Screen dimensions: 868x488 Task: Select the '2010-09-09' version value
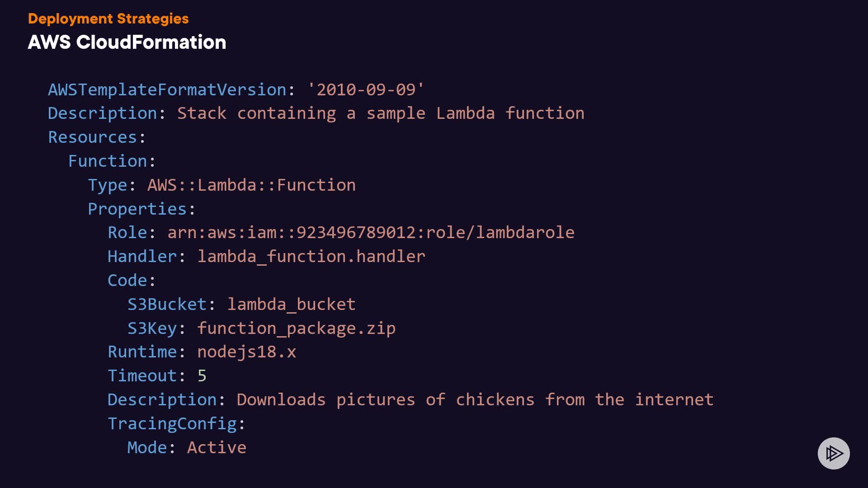click(365, 89)
